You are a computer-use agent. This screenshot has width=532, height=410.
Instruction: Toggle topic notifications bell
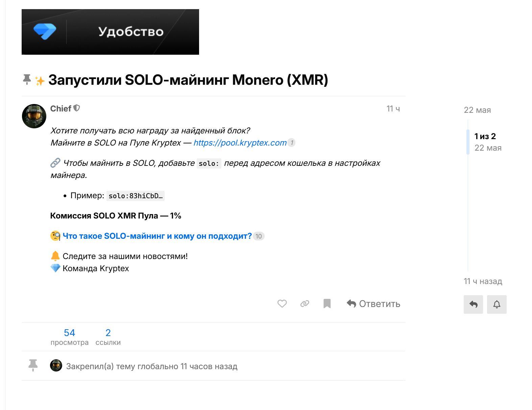pos(497,304)
